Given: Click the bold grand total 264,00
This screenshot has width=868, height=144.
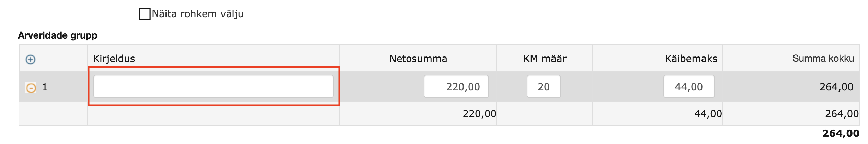Looking at the screenshot, I should click(x=841, y=133).
